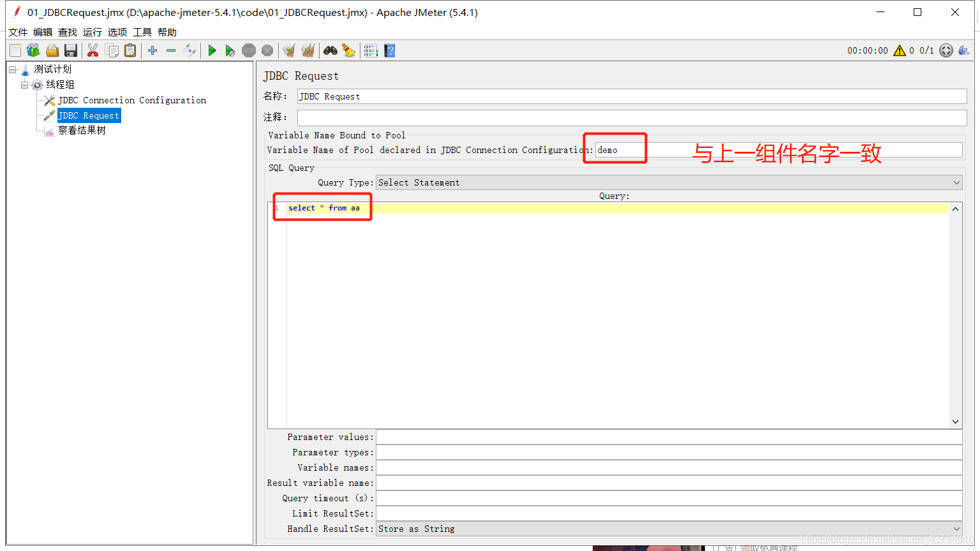
Task: Open the 帮助 menu
Action: tap(167, 32)
